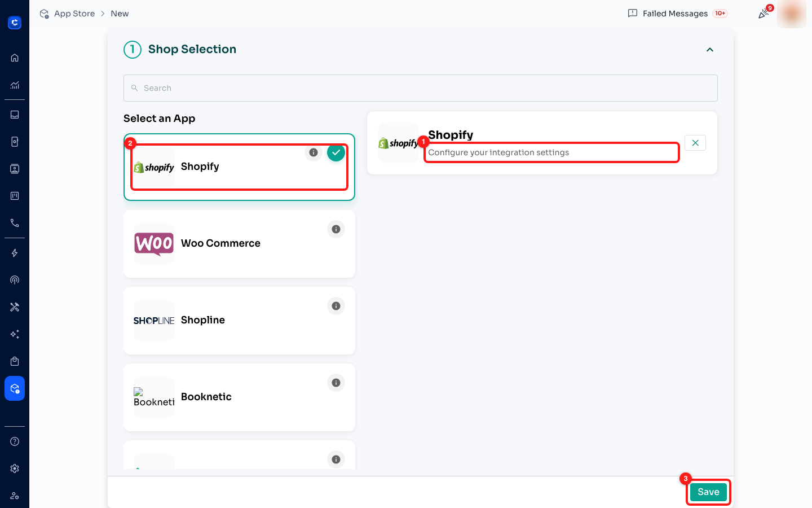Screen dimensions: 812x508
Task: Click the user settings icon at sidebar bottom
Action: [15, 496]
